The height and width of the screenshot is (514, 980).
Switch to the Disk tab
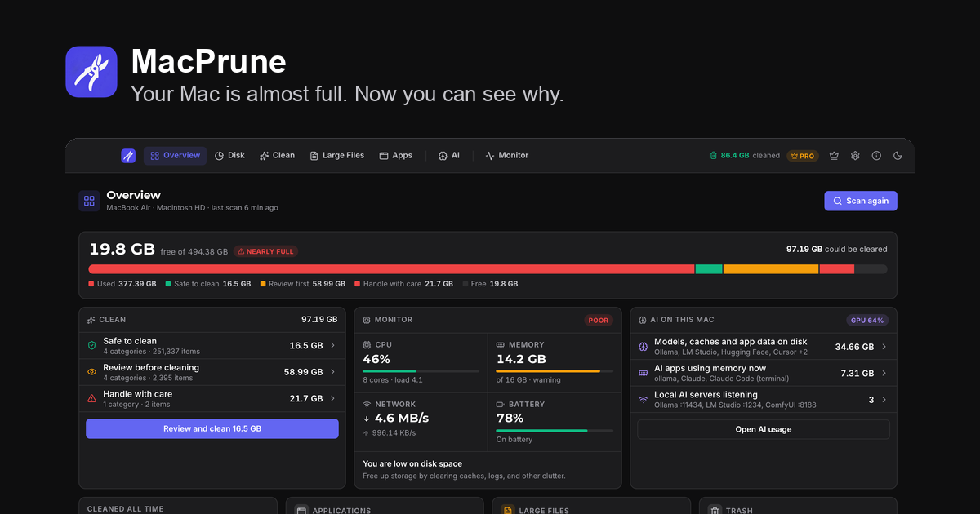click(x=229, y=156)
